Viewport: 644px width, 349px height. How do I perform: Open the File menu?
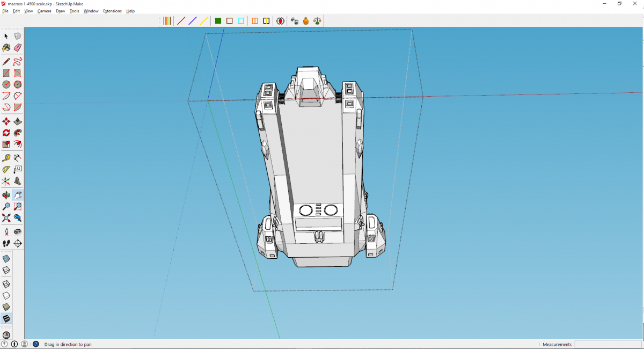(x=5, y=11)
